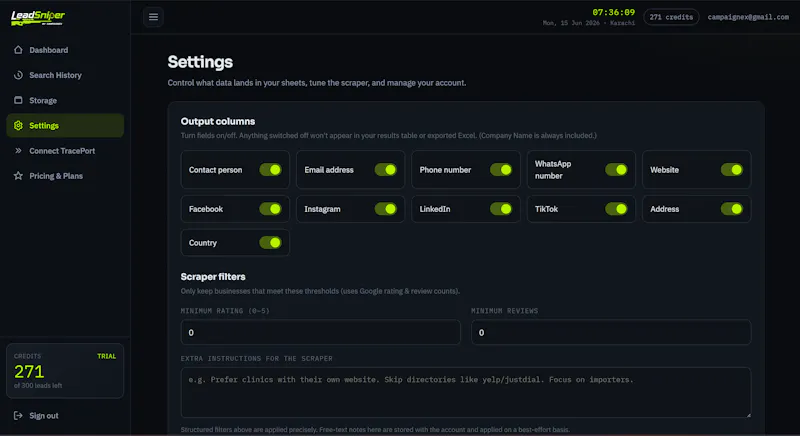Click the Sign out arrow icon
This screenshot has width=800, height=436.
pos(18,416)
